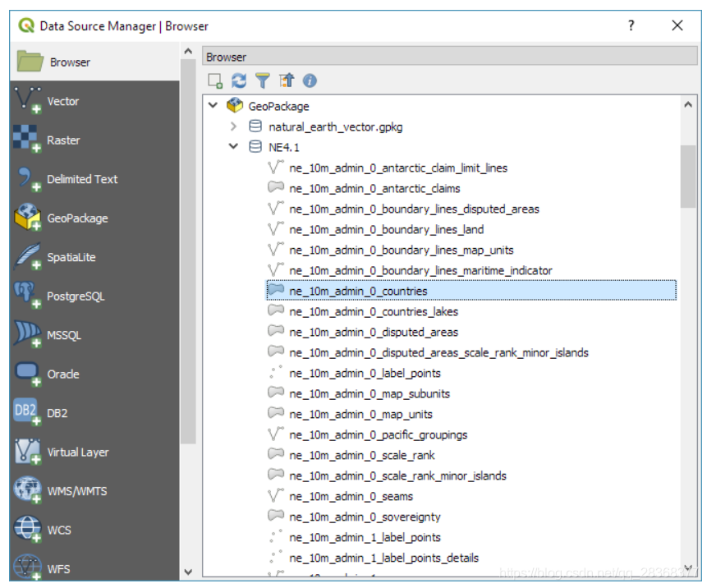The image size is (707, 588).
Task: Click the GeoPackage box icon in tree
Action: pyautogui.click(x=235, y=105)
